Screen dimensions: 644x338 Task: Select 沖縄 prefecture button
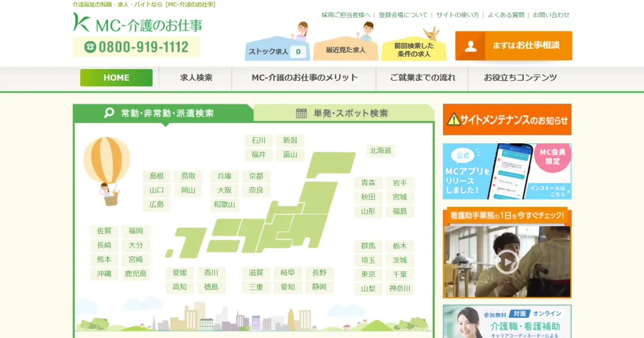[x=104, y=274]
